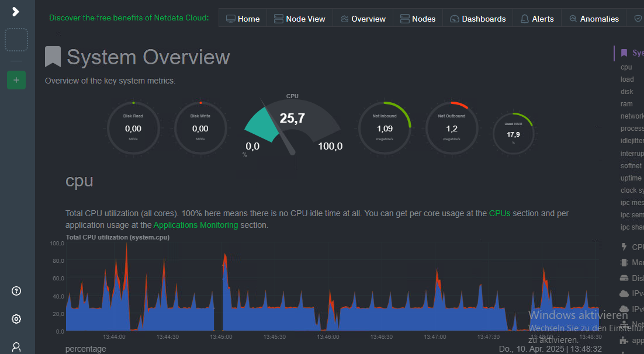
Task: Click the Used RAM gauge
Action: [x=513, y=134]
